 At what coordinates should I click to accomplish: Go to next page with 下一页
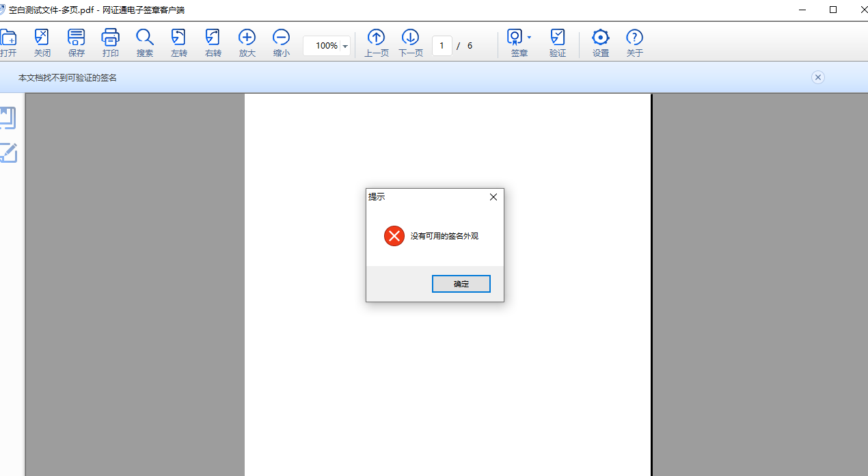point(410,38)
